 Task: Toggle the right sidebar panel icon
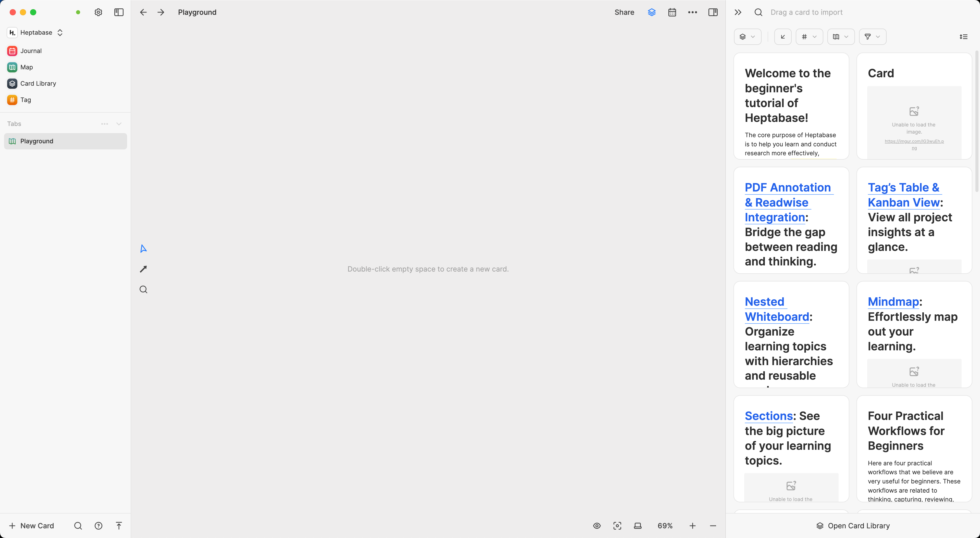click(x=713, y=12)
